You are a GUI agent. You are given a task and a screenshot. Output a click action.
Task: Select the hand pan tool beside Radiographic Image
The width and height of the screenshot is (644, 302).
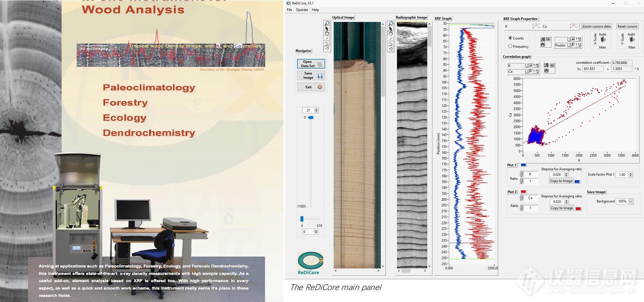click(391, 34)
